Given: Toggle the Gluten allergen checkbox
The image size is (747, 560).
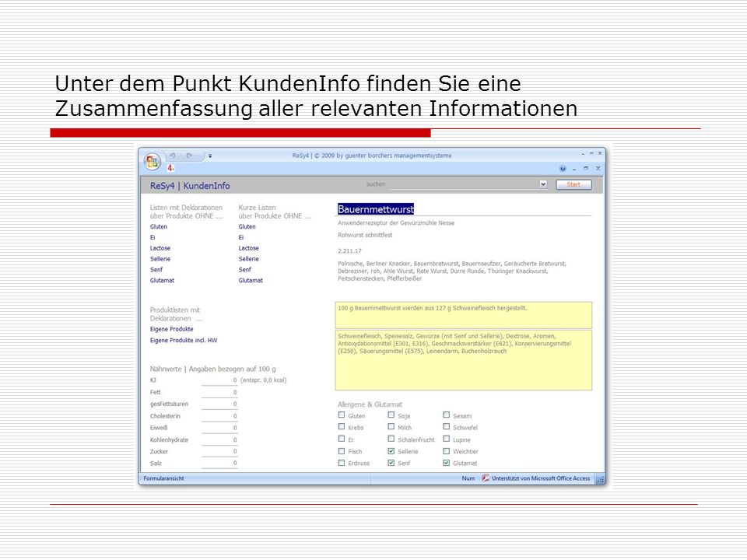Looking at the screenshot, I should pyautogui.click(x=342, y=415).
